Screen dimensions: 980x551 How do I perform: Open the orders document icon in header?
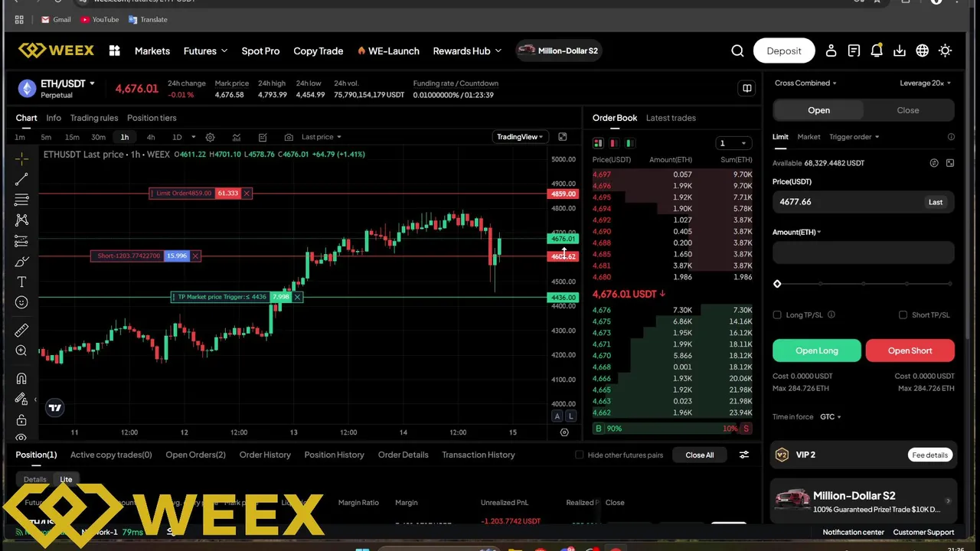pos(854,51)
